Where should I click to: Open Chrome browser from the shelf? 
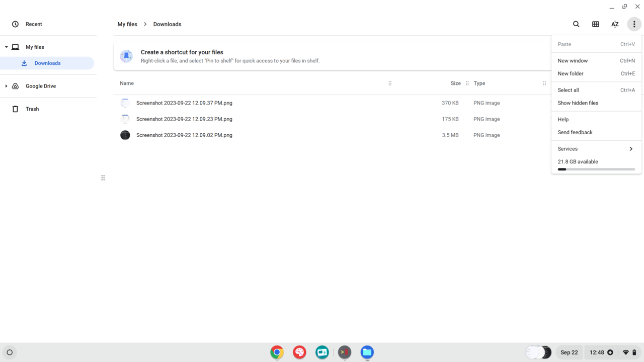(277, 352)
